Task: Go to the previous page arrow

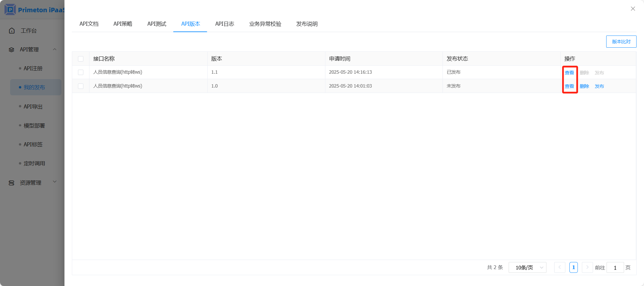Action: 560,267
